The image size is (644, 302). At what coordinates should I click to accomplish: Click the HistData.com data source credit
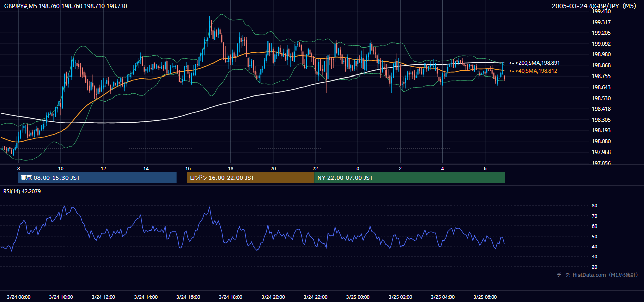click(597, 275)
